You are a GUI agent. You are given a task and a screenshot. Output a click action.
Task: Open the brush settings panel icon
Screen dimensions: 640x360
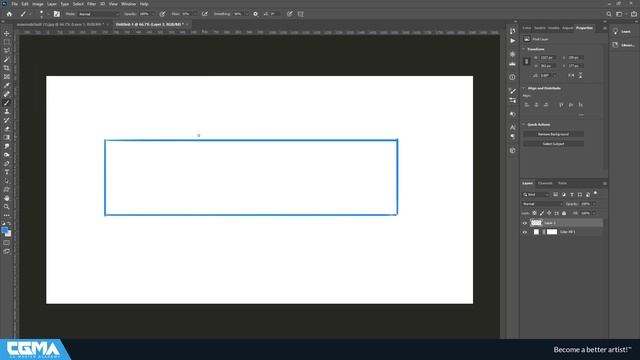click(57, 14)
